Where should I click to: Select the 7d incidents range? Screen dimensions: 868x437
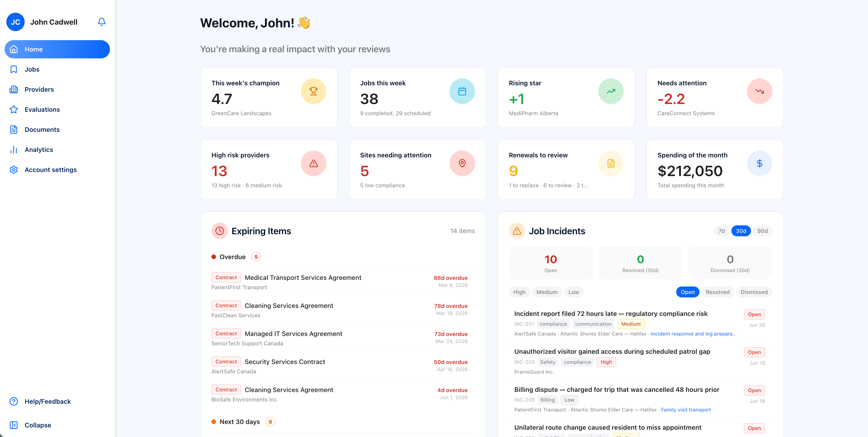721,231
